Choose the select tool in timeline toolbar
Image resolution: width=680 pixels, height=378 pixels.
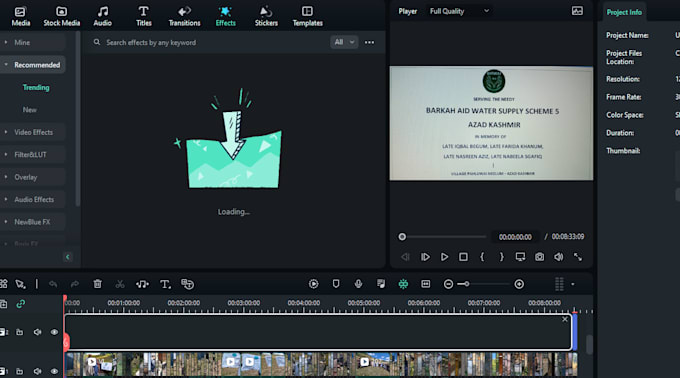[20, 284]
